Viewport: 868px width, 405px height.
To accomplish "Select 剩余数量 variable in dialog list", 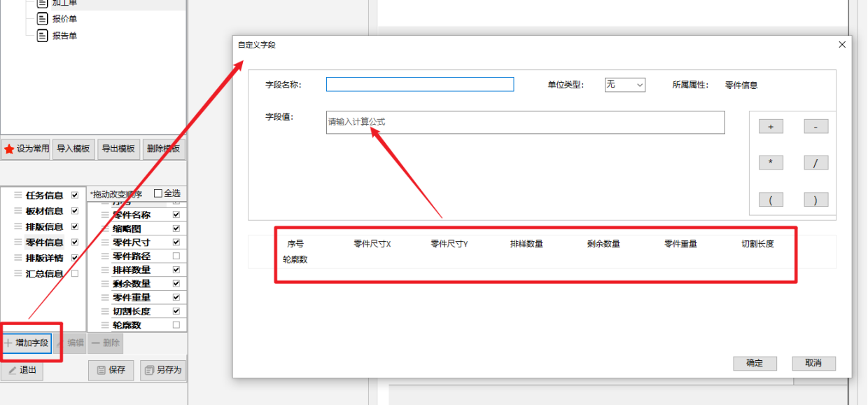I will click(603, 244).
